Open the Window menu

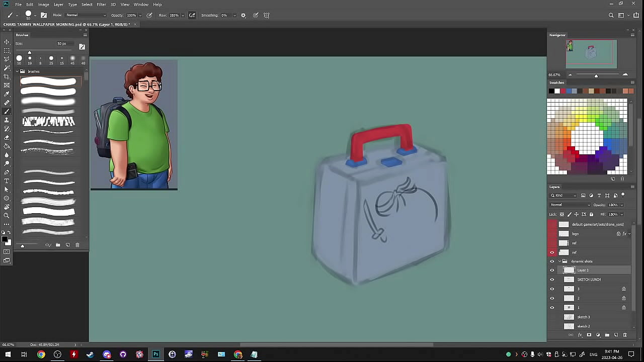coord(141,5)
